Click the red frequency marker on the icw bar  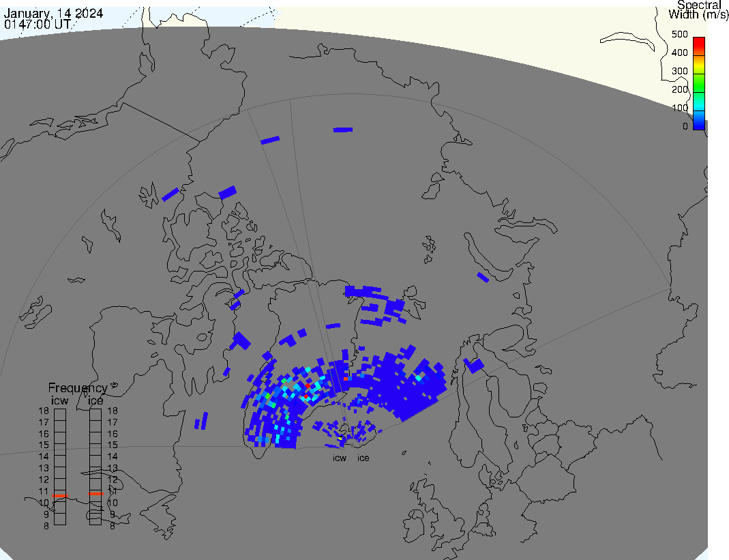pos(60,497)
